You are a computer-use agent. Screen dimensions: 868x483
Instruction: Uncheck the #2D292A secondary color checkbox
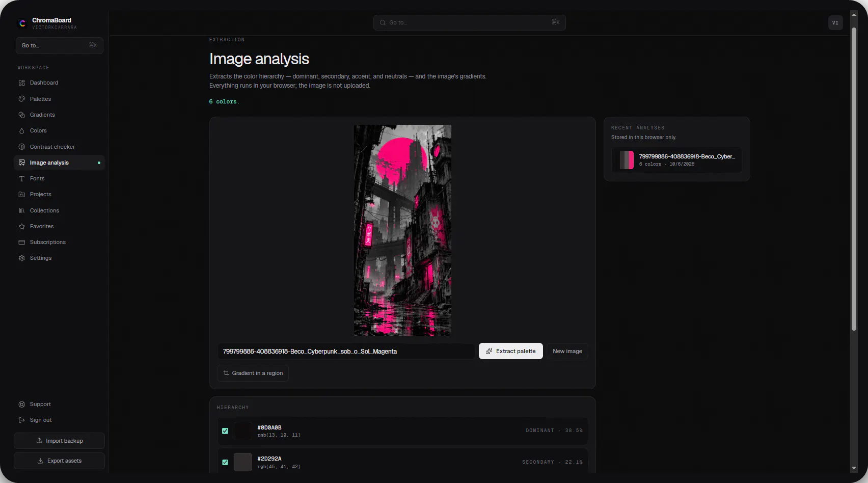tap(225, 463)
